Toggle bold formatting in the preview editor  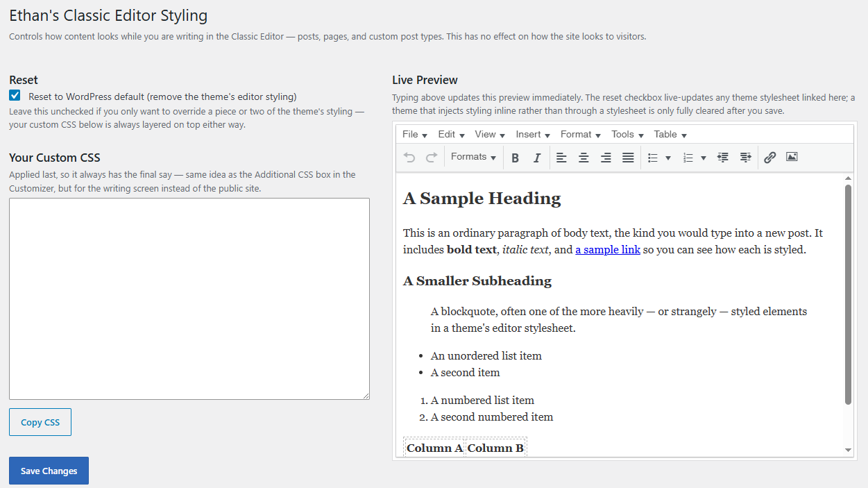coord(515,158)
